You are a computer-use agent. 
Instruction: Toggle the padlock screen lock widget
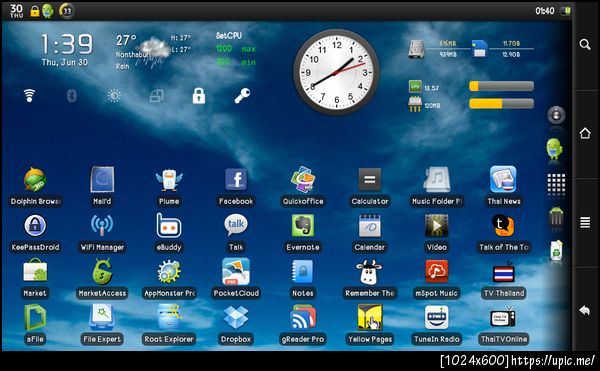click(199, 96)
